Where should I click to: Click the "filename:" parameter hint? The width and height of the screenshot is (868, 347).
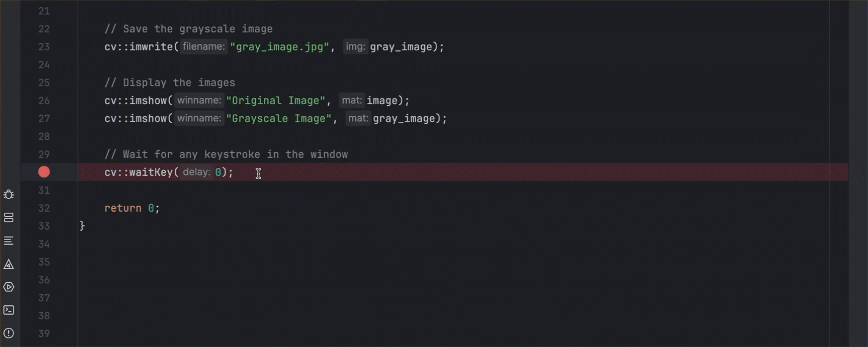pos(204,47)
